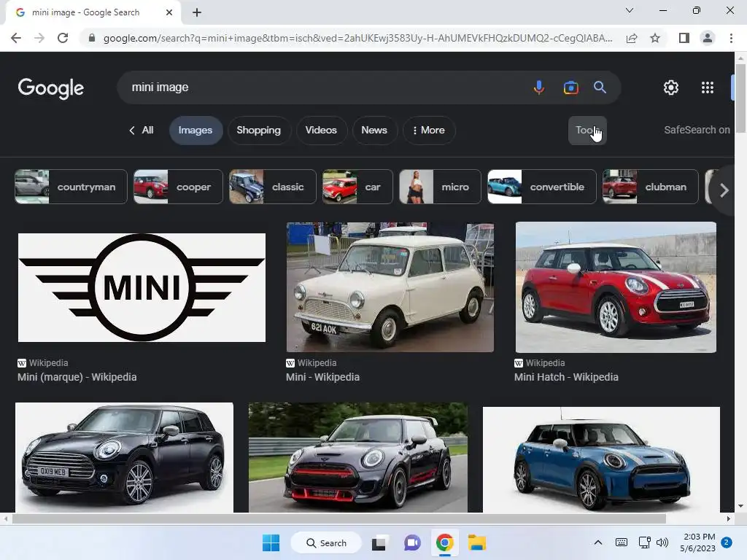Viewport: 747px width, 560px height.
Task: Click the taskbar Search box
Action: (326, 542)
